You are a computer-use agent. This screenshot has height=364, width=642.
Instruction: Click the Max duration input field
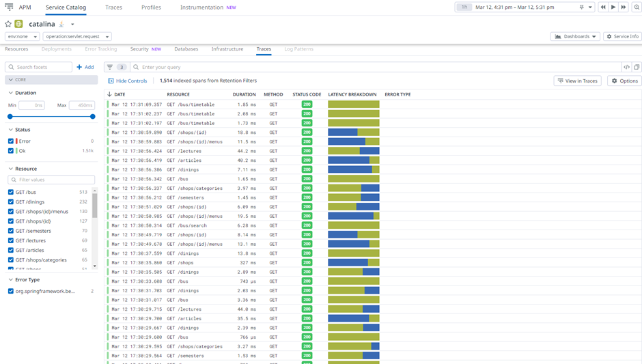click(x=82, y=105)
